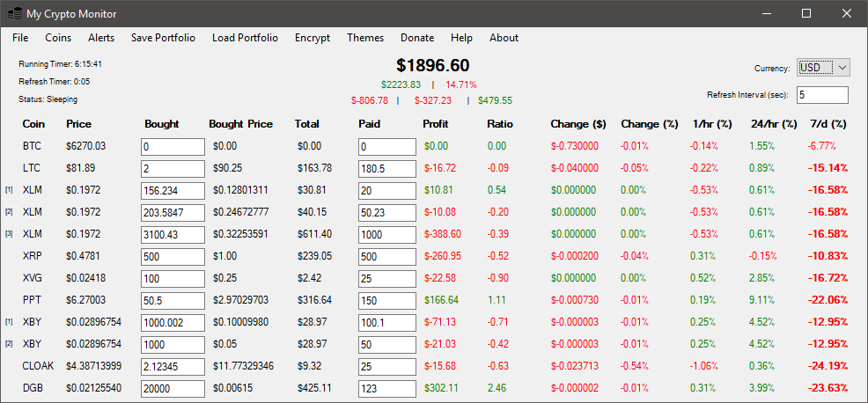Click the Status: Sleeping text
This screenshot has width=868, height=403.
48,99
